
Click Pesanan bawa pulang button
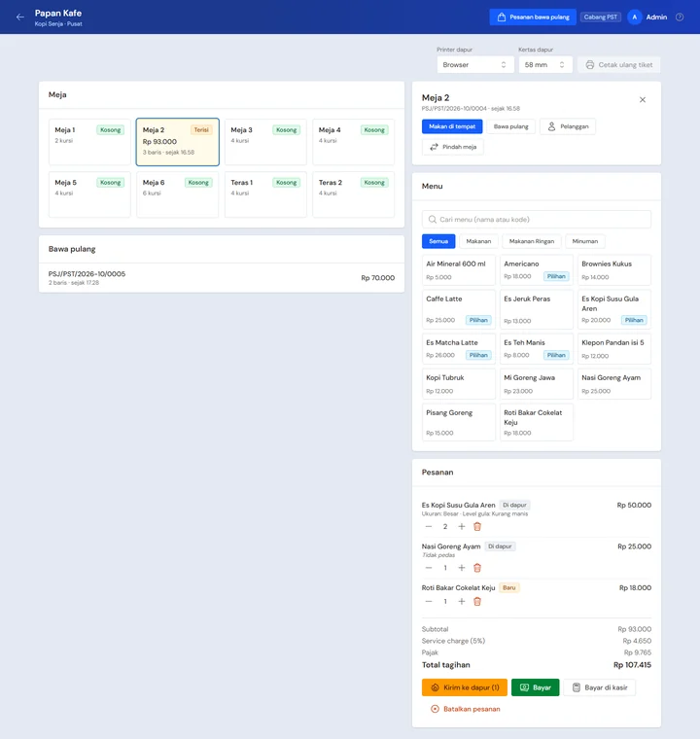pos(533,17)
